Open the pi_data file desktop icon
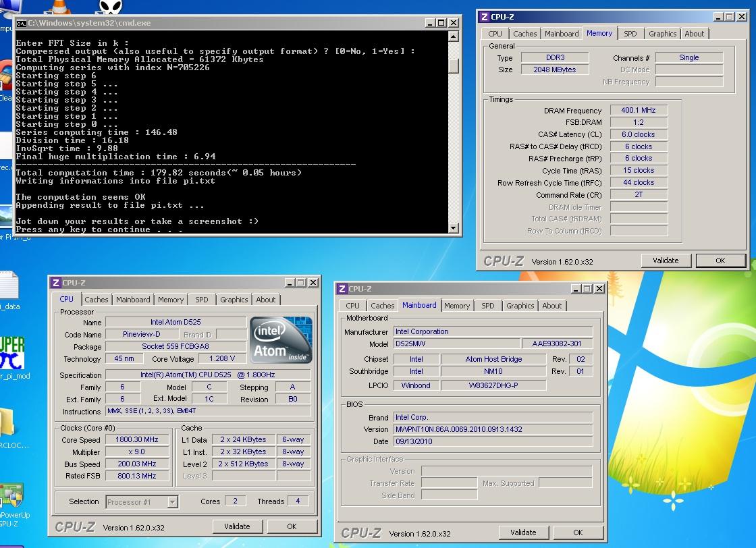 (x=9, y=285)
